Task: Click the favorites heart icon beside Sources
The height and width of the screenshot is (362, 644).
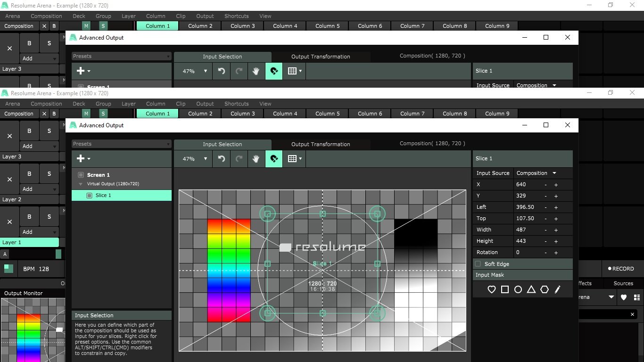Action: tap(624, 297)
